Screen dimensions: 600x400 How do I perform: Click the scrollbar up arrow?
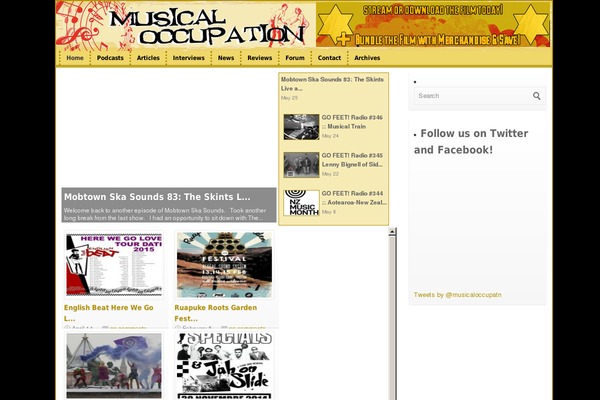coord(392,232)
